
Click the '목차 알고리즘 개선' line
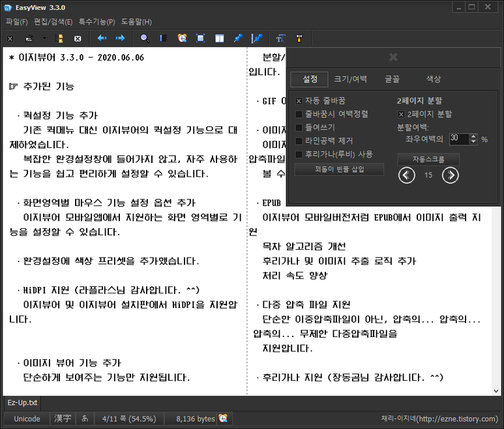coord(304,246)
